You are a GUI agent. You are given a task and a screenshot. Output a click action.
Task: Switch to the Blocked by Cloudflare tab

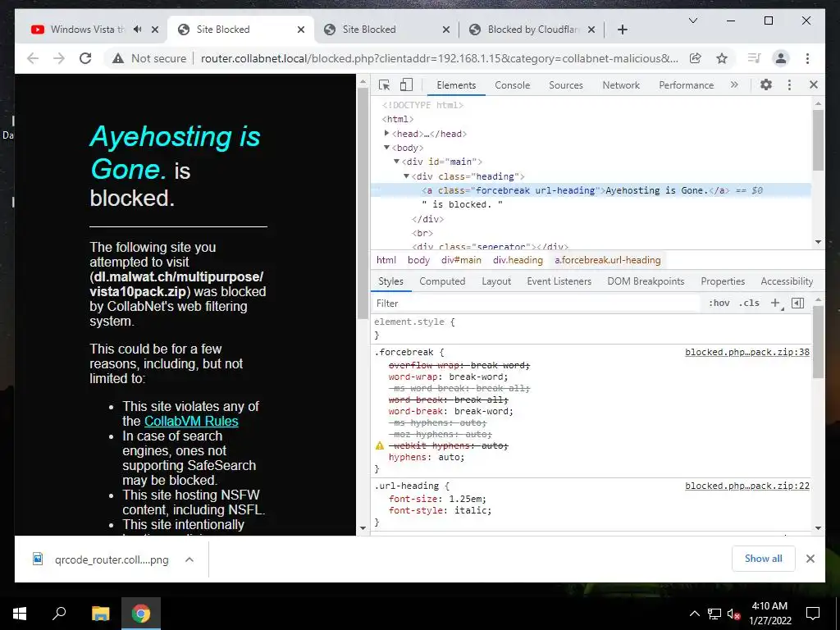pos(533,30)
